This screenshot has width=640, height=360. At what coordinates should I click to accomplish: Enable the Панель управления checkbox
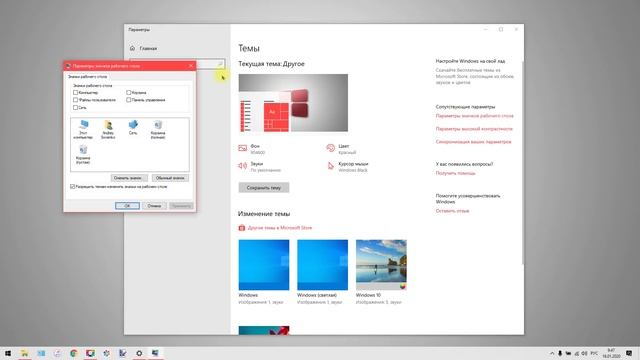coord(129,100)
